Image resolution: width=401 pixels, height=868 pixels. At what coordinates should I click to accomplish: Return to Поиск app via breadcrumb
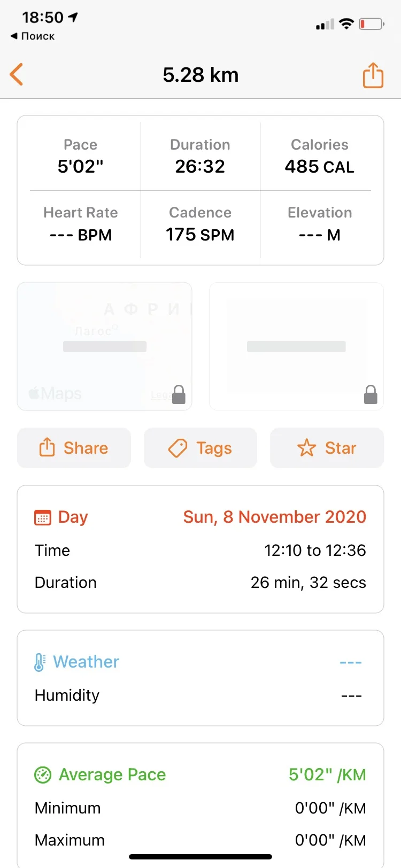click(x=33, y=36)
